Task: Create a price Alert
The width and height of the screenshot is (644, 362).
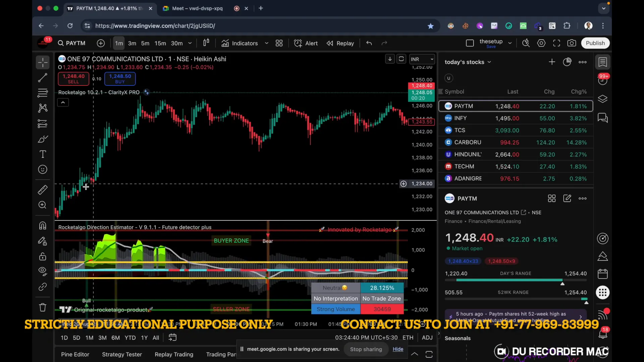Action: pyautogui.click(x=306, y=43)
